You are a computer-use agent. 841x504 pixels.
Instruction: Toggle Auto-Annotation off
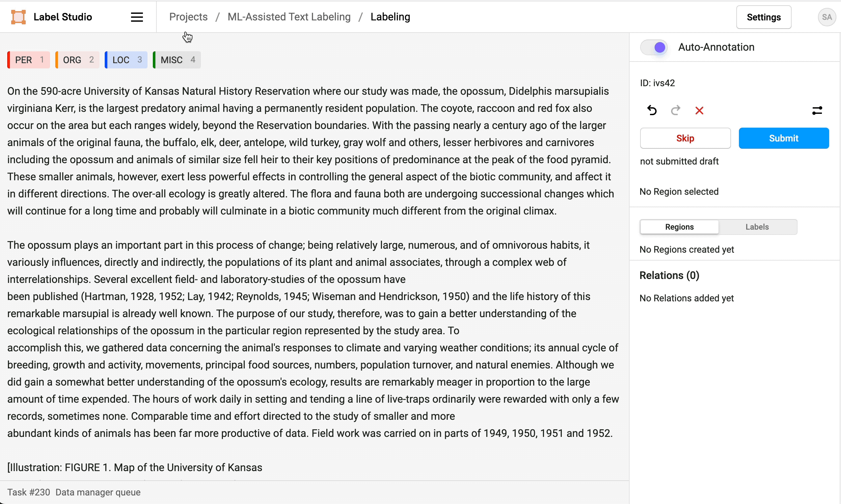coord(653,47)
